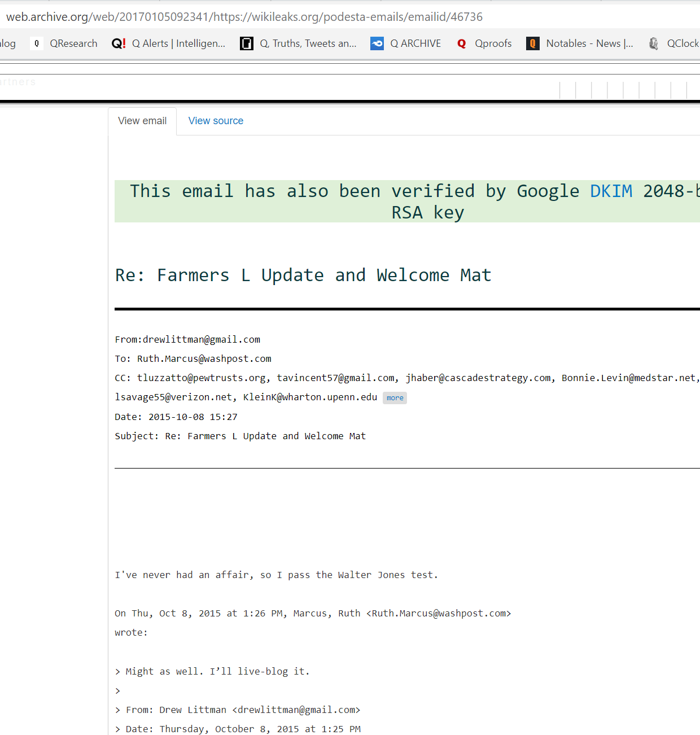Click the QClock bookmark favicon

click(x=654, y=43)
